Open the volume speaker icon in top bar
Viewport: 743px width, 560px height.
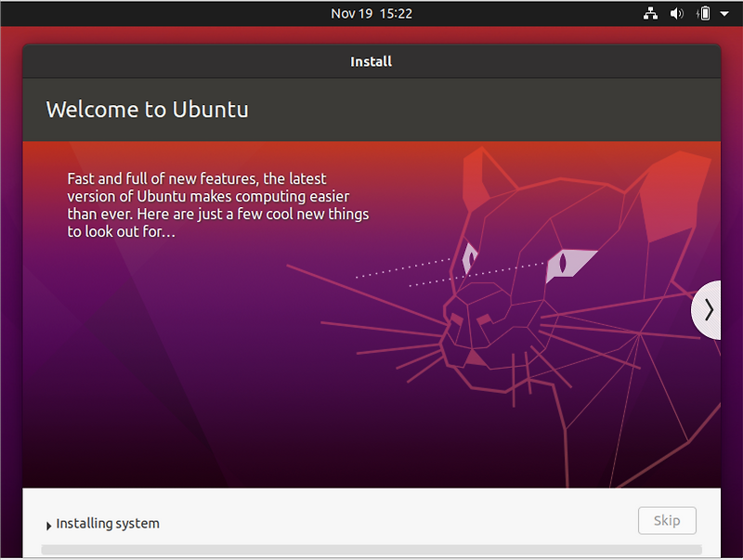[x=676, y=13]
